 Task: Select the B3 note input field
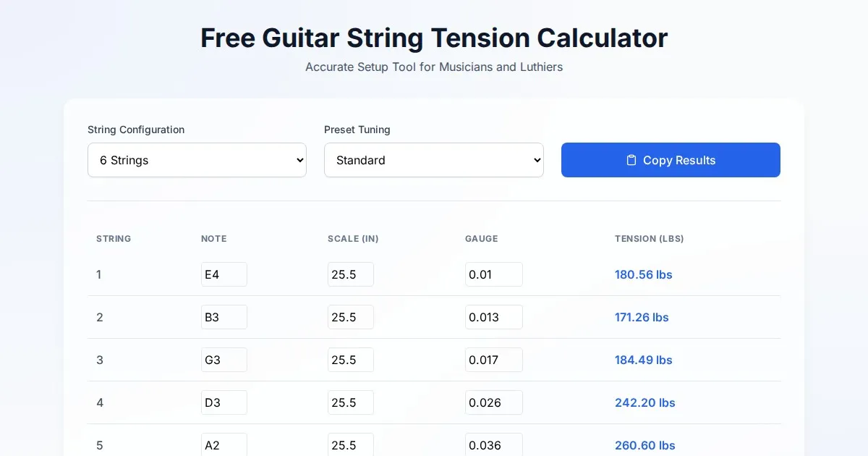pyautogui.click(x=224, y=317)
